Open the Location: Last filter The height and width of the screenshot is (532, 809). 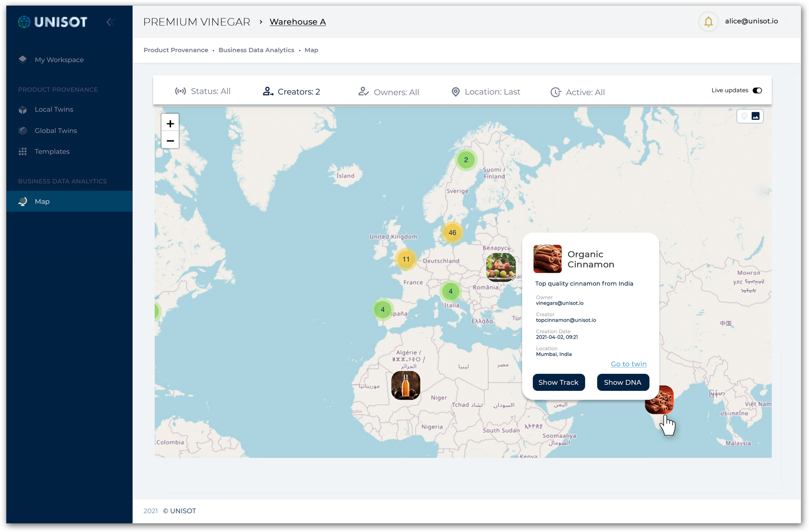tap(486, 92)
